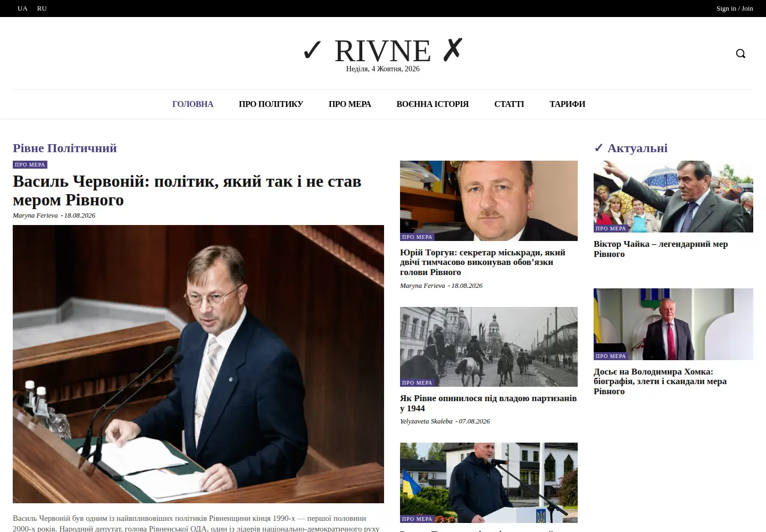Open the ПРО ПОЛІТИКУ menu section
Screen dimensions: 766x532
coord(271,104)
